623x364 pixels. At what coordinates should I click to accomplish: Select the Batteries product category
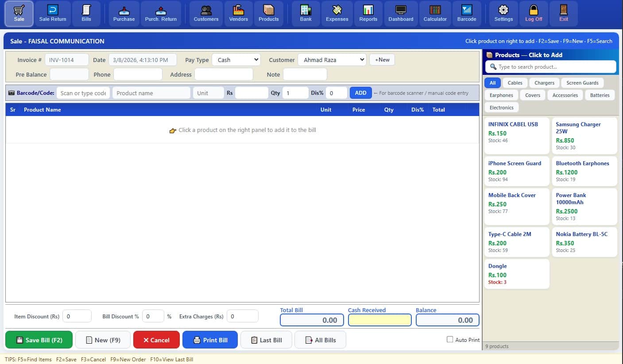click(x=600, y=95)
